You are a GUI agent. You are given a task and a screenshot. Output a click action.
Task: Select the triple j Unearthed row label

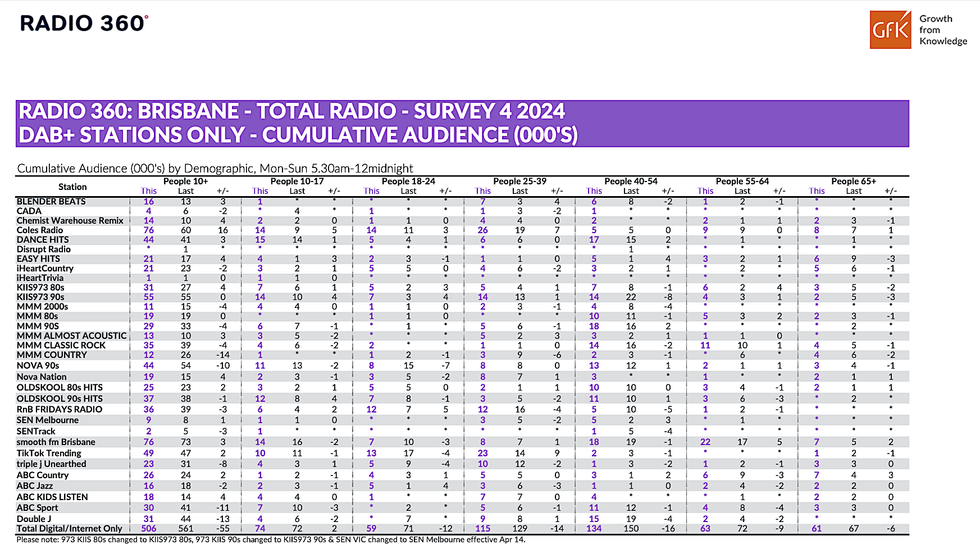click(x=51, y=464)
